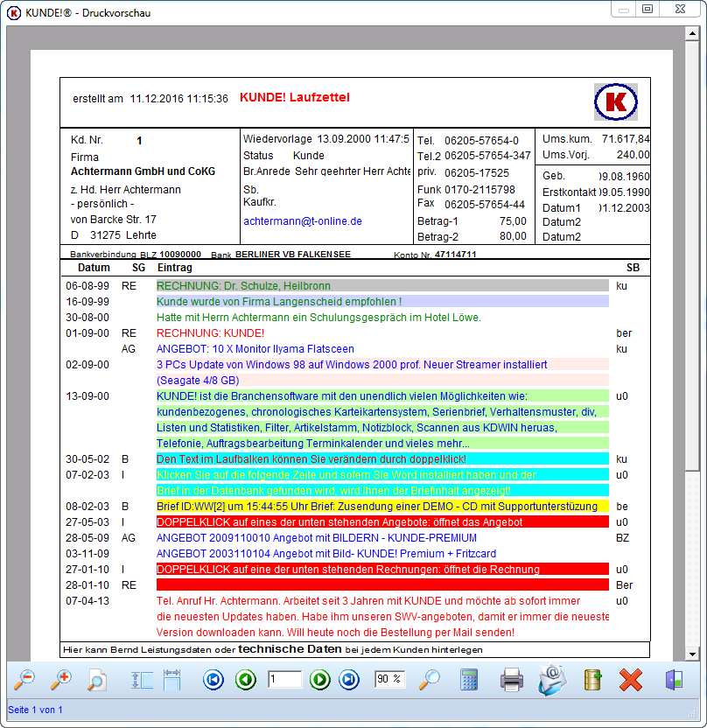
Task: Click the red X cancel icon
Action: pyautogui.click(x=631, y=680)
